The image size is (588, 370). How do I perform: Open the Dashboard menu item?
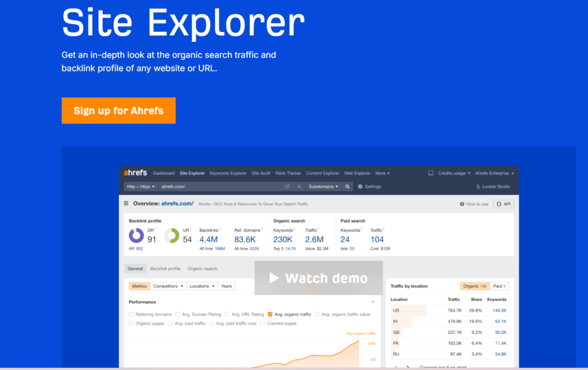point(164,173)
